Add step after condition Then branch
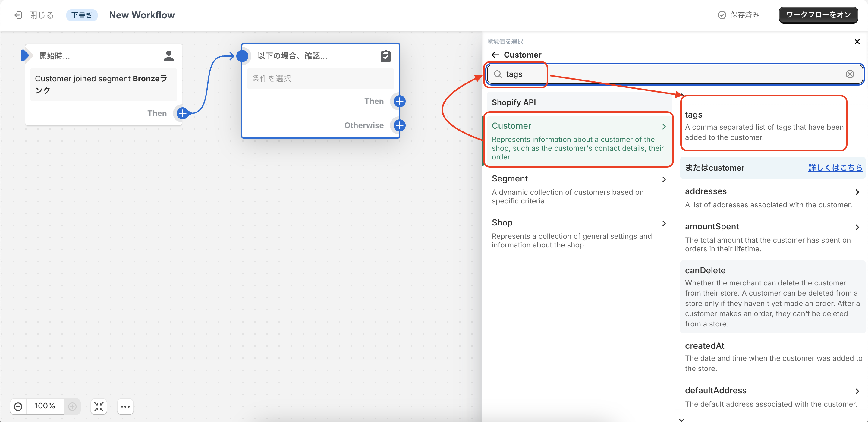 point(399,101)
